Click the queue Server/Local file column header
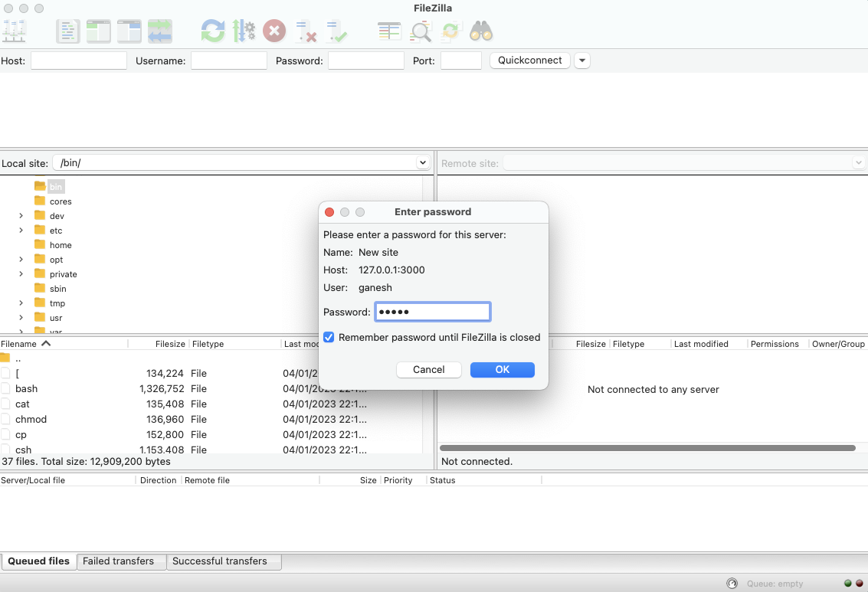The height and width of the screenshot is (592, 868). pos(67,480)
